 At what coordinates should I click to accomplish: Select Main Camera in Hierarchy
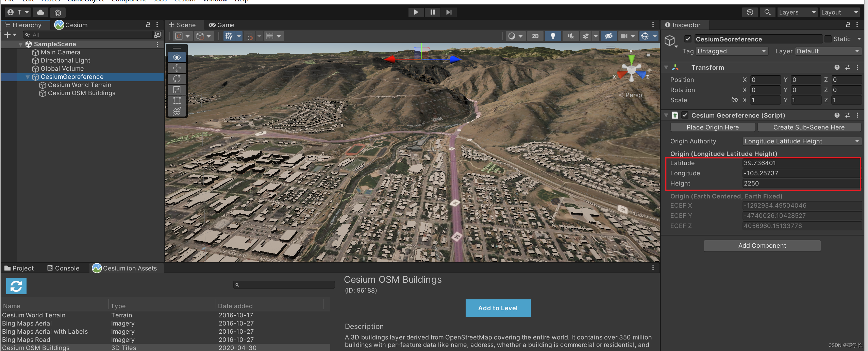60,52
